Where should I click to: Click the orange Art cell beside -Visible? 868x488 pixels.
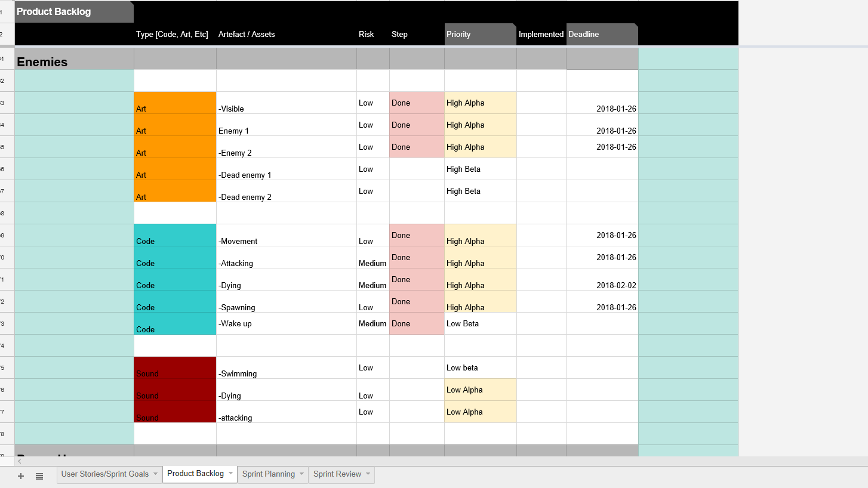click(175, 103)
